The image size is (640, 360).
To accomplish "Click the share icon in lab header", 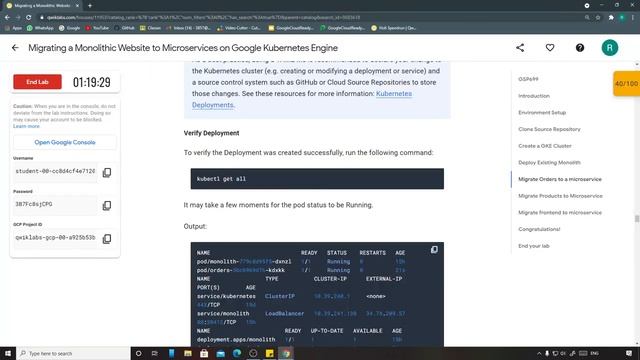I will pos(520,48).
